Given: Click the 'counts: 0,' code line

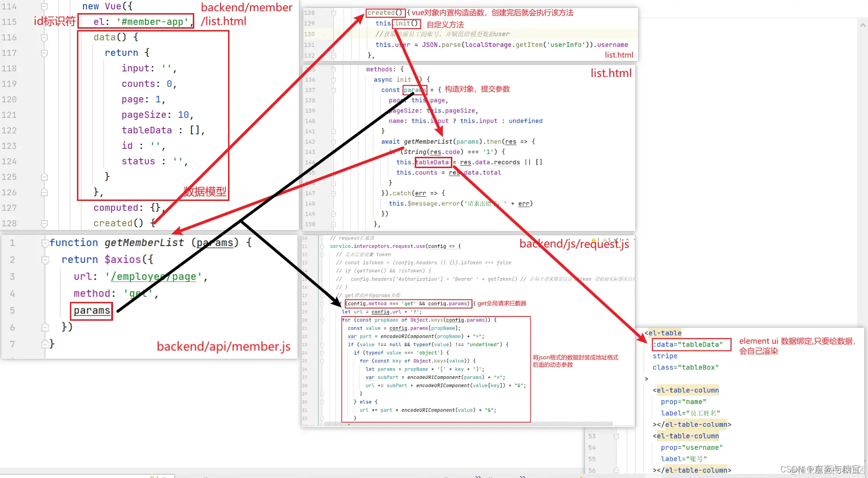Looking at the screenshot, I should click(149, 84).
